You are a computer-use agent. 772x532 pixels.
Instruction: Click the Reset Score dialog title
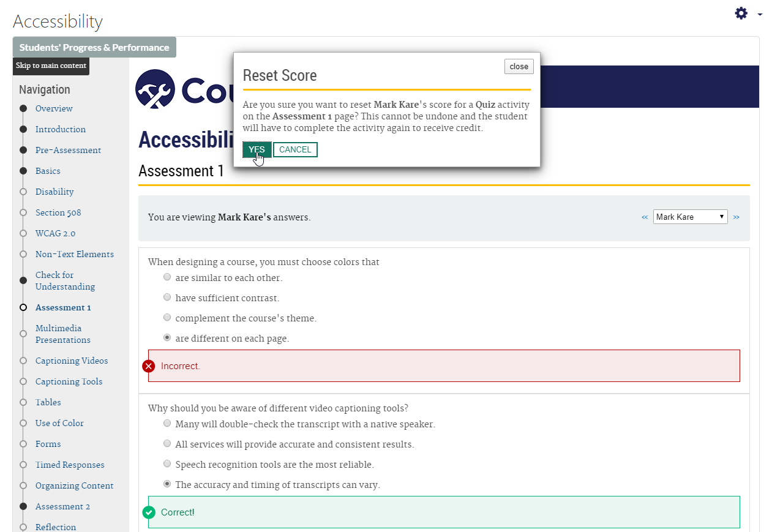click(280, 76)
